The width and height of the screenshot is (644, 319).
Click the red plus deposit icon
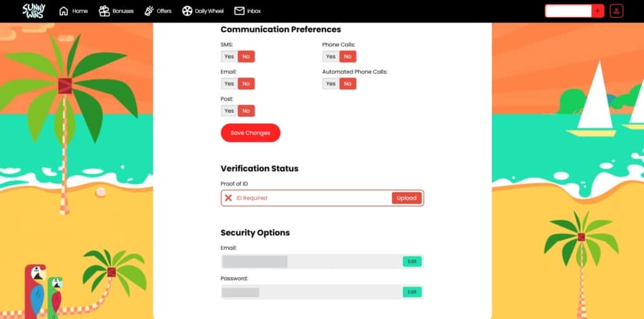(x=598, y=11)
